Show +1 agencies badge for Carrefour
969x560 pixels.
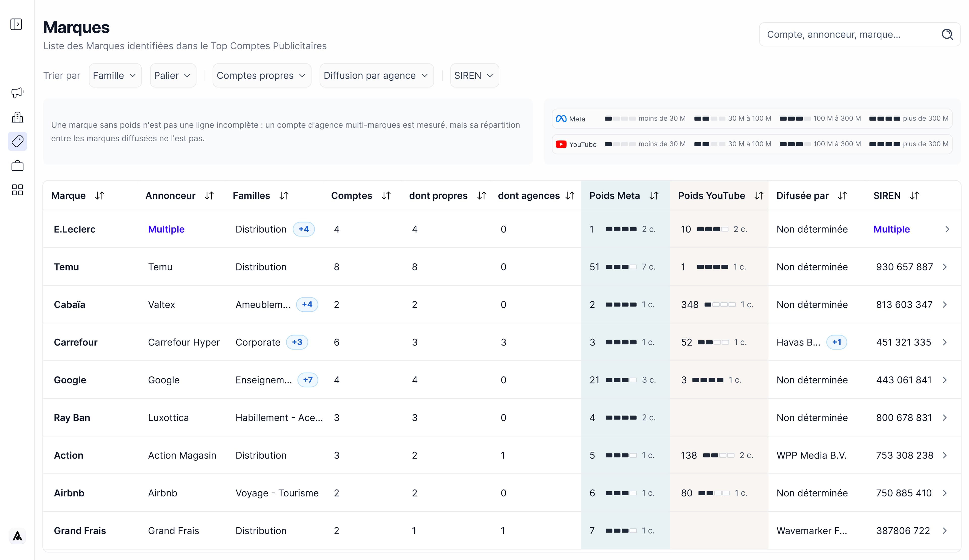tap(836, 342)
